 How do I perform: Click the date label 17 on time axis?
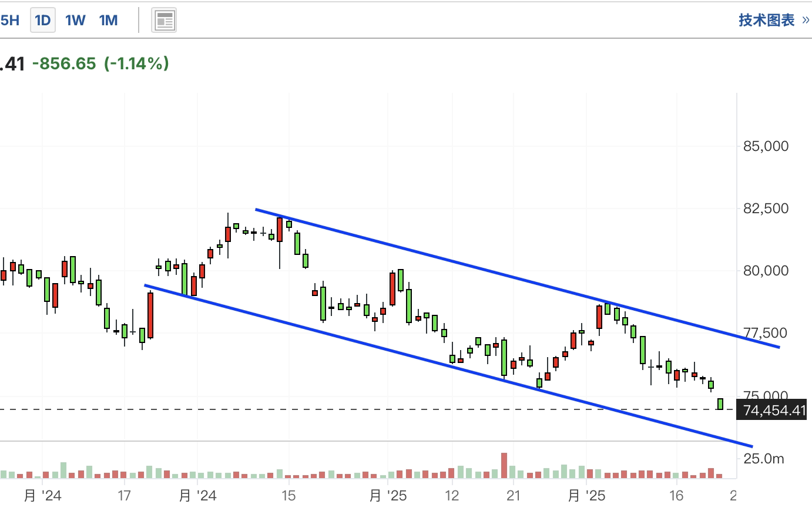click(x=124, y=496)
